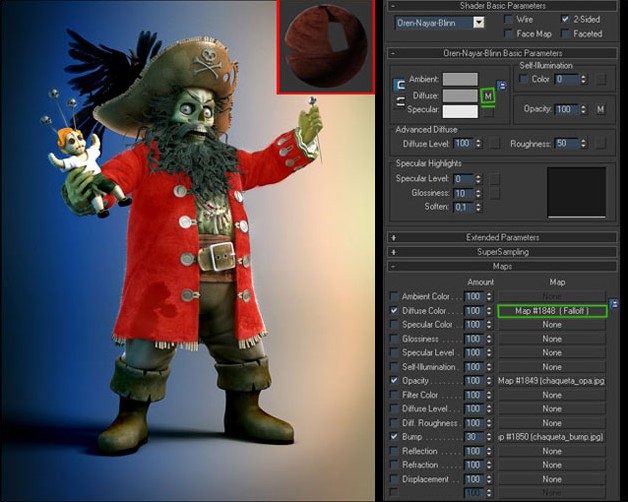Click the Opacity map M button
628x502 pixels.
pos(600,108)
